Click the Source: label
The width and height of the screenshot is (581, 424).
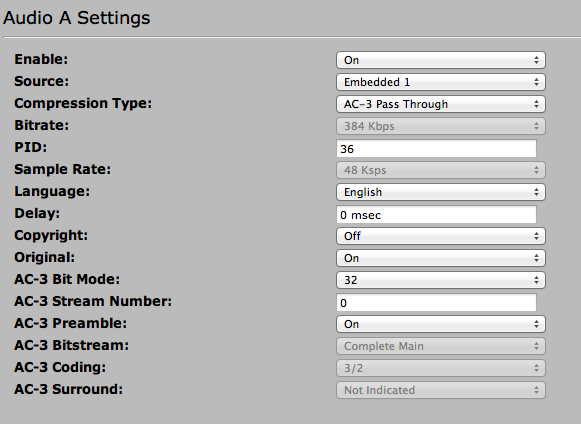pos(42,81)
